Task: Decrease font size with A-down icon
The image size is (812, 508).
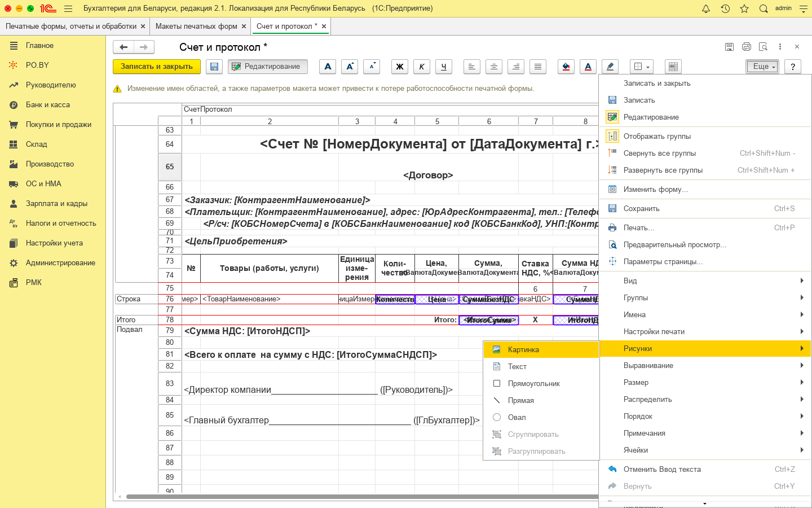Action: tap(372, 67)
